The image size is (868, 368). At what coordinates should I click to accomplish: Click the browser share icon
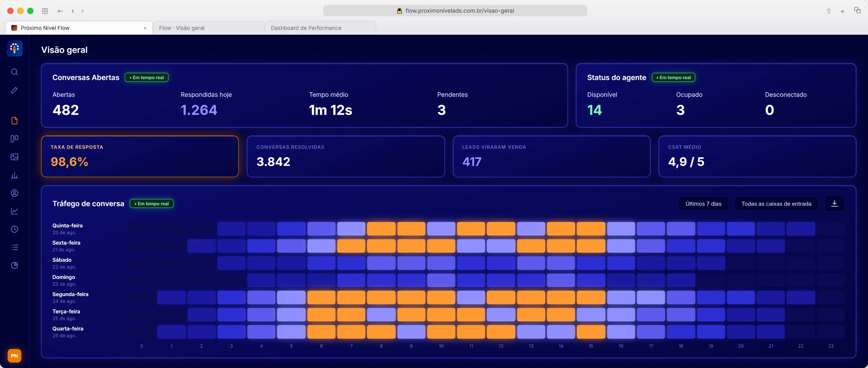[x=829, y=11]
